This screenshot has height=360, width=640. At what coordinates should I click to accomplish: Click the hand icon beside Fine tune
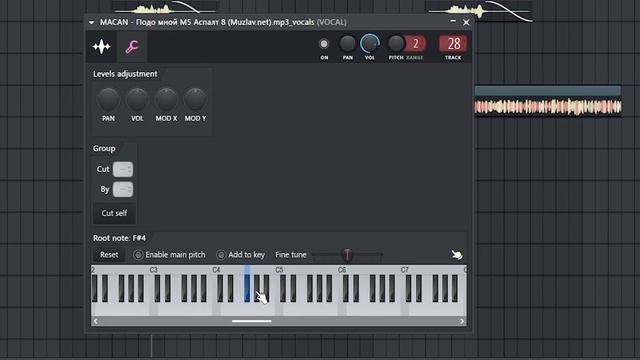pyautogui.click(x=457, y=255)
